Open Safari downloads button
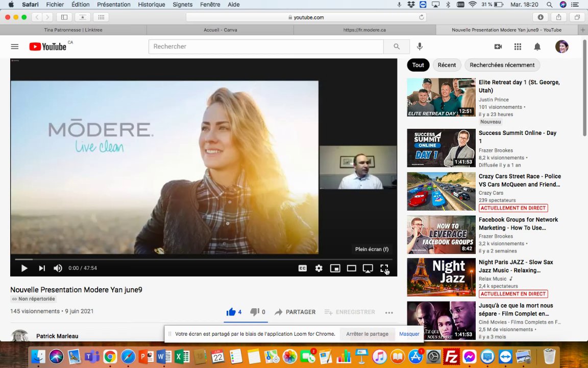 [541, 17]
